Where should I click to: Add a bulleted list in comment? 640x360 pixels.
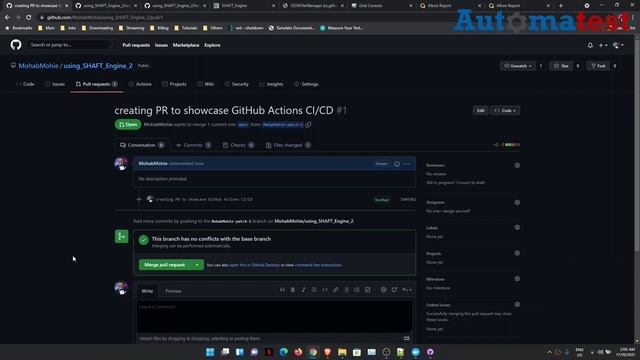(x=346, y=290)
